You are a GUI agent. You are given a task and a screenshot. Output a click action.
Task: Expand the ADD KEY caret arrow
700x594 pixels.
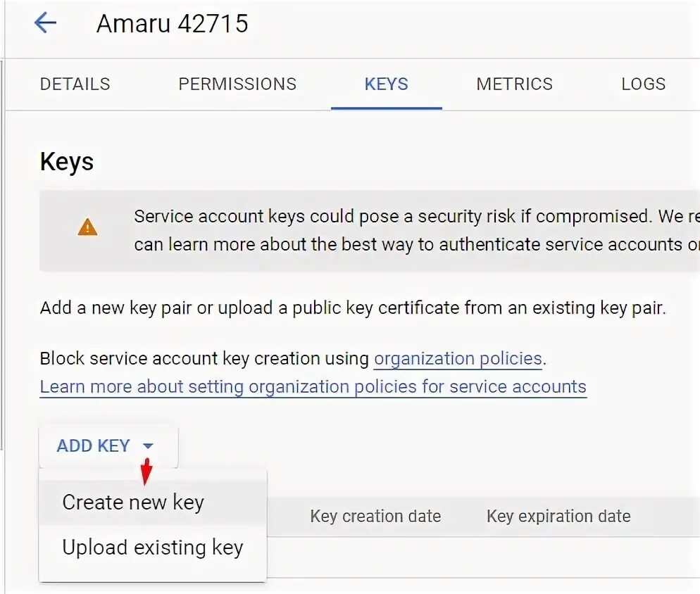tap(148, 446)
